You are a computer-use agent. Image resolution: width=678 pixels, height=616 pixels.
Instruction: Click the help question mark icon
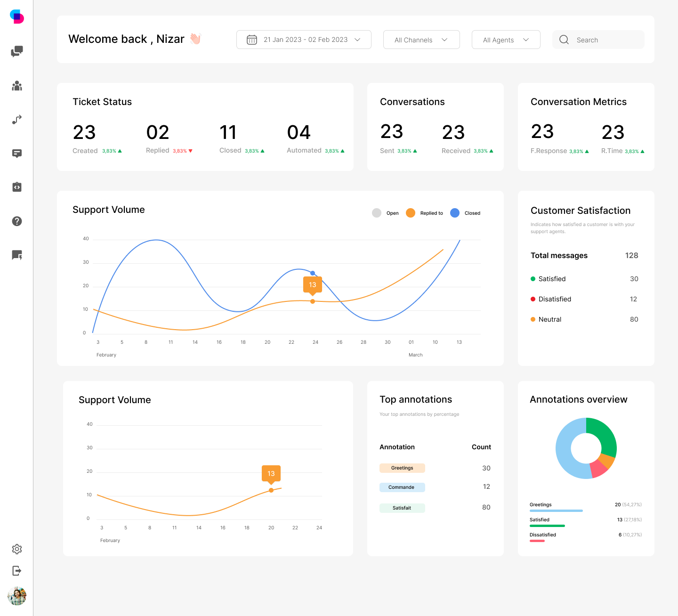point(17,221)
